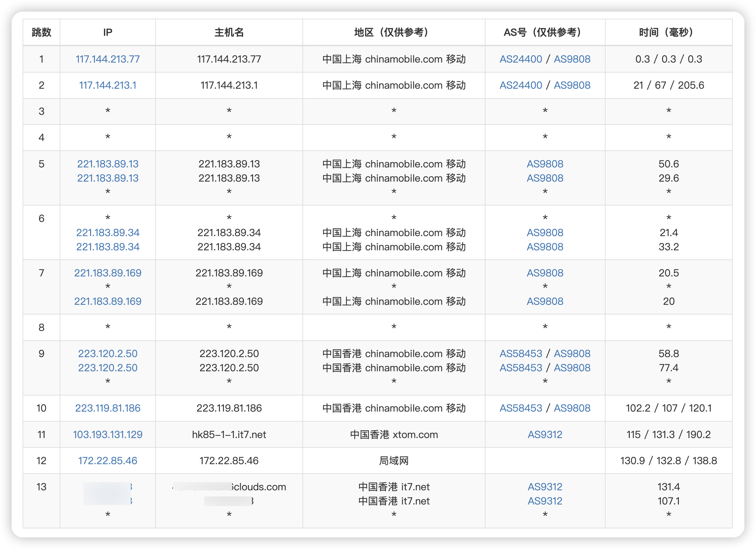The height and width of the screenshot is (549, 756).
Task: Click the partially blurred clouds.com hostname
Action: (x=229, y=487)
